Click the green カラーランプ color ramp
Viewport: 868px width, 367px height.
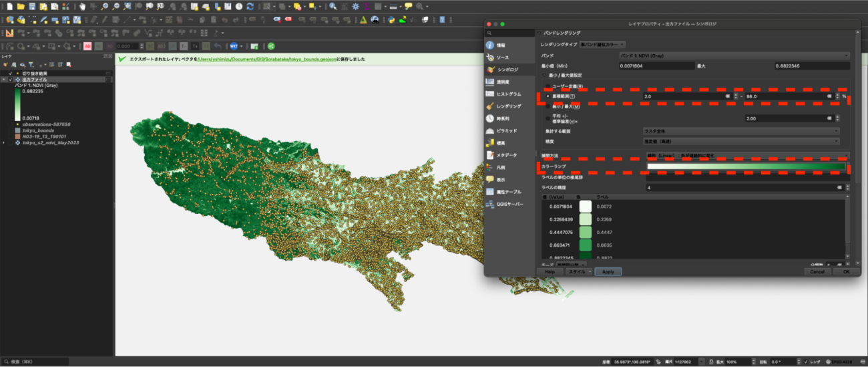[745, 166]
